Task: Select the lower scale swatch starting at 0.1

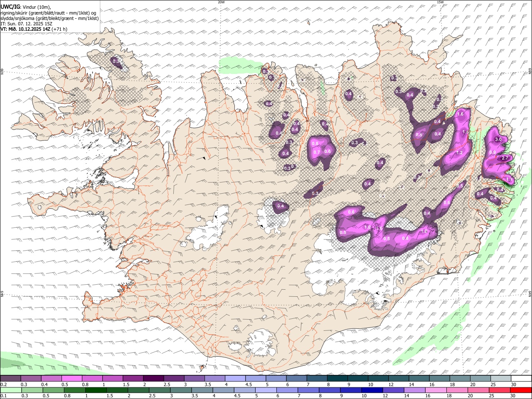Action: [x=11, y=390]
